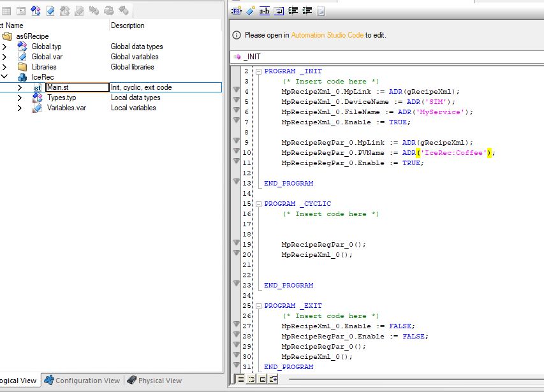The width and height of the screenshot is (544, 392).
Task: Click the decrease indent icon in editor toolbar
Action: coord(307,11)
